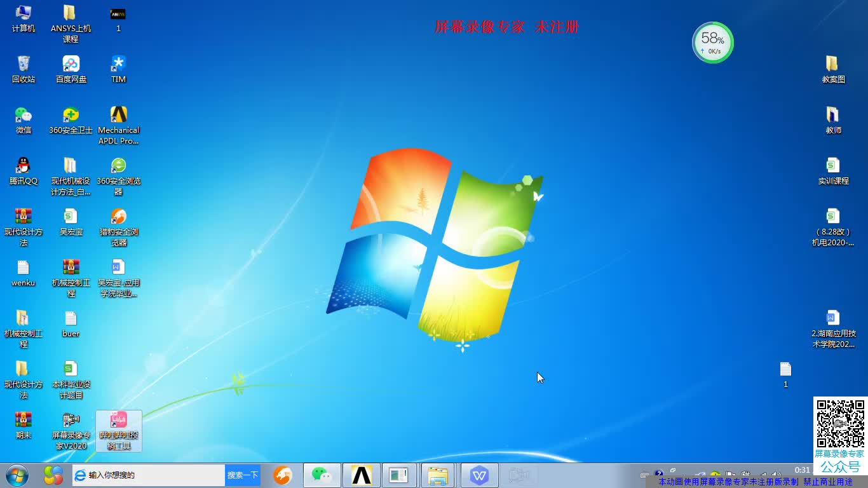Open WPS Office from the taskbar
This screenshot has width=868, height=488.
click(x=479, y=475)
